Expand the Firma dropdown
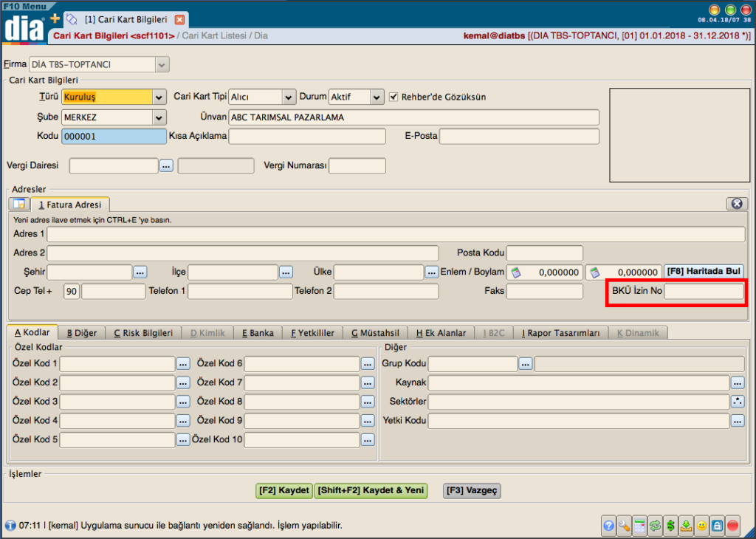Screen dimensions: 756x539 click(162, 64)
